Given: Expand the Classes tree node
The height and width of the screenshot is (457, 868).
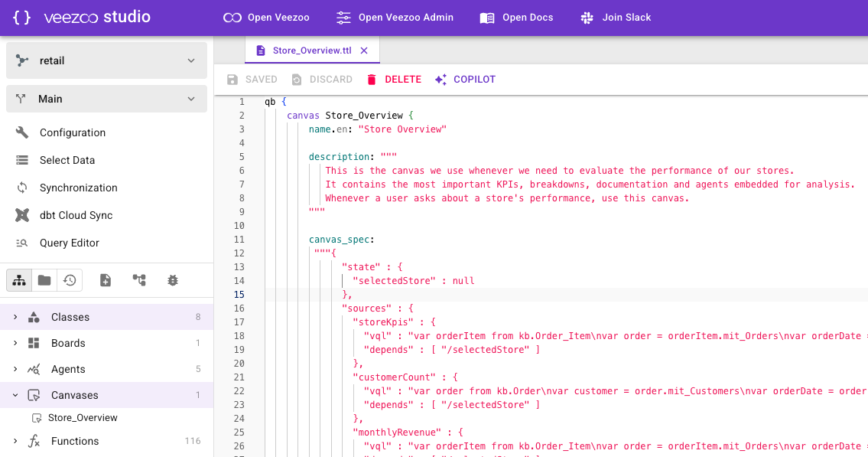Looking at the screenshot, I should pyautogui.click(x=15, y=317).
